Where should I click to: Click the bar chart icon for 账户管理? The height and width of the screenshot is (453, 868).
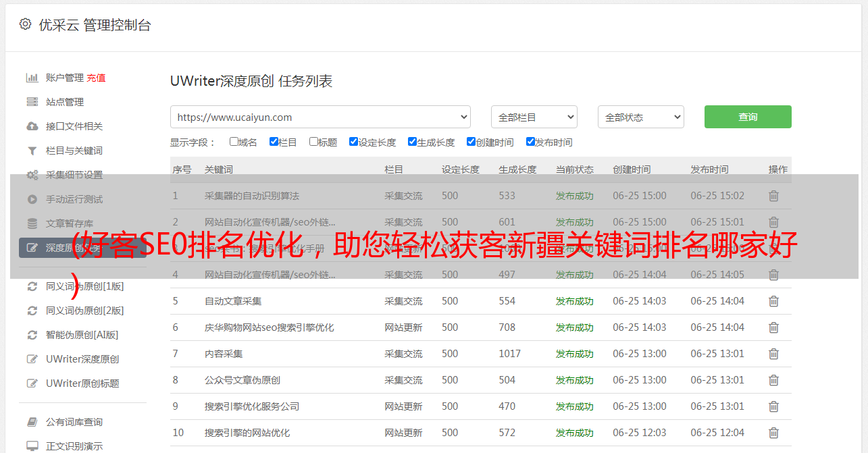(32, 78)
